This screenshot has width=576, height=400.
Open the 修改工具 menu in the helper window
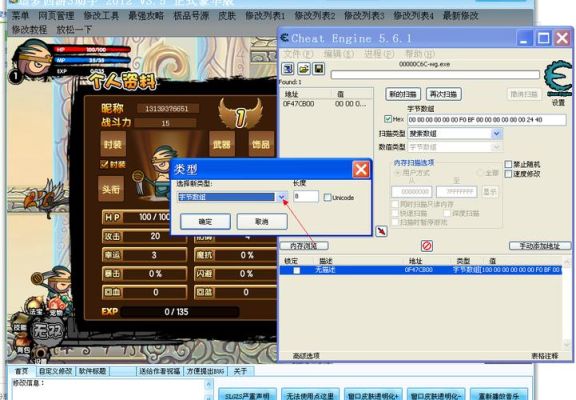pyautogui.click(x=101, y=16)
